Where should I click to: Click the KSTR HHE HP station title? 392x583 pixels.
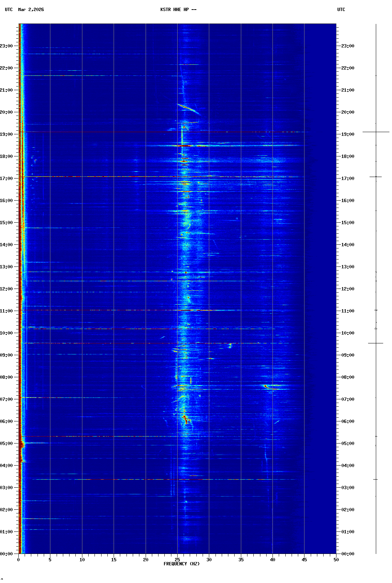[x=178, y=10]
